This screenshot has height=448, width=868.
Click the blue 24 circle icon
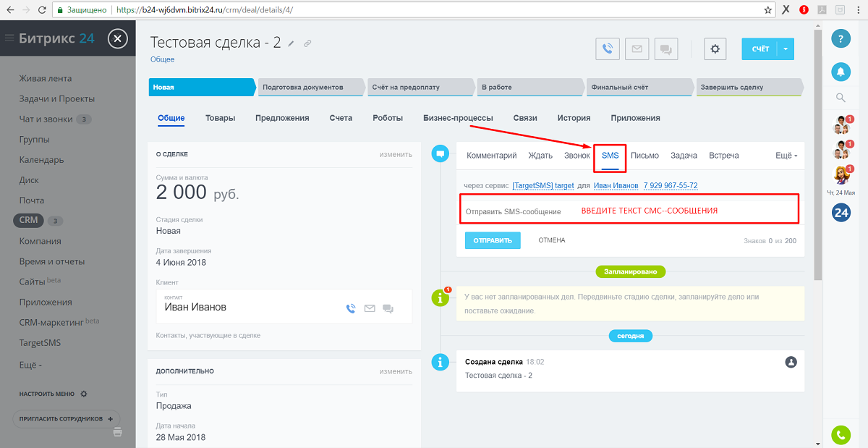pyautogui.click(x=841, y=212)
